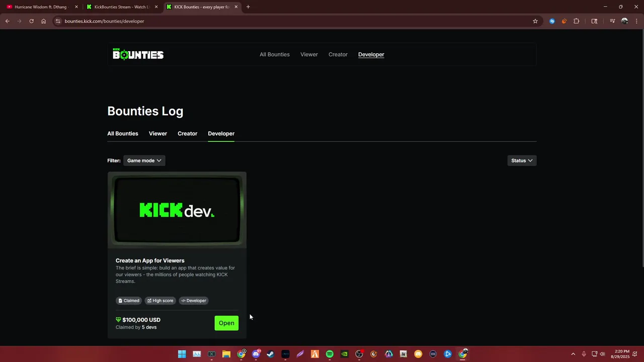This screenshot has height=362, width=644.
Task: Open a new browser tab
Action: [x=248, y=7]
